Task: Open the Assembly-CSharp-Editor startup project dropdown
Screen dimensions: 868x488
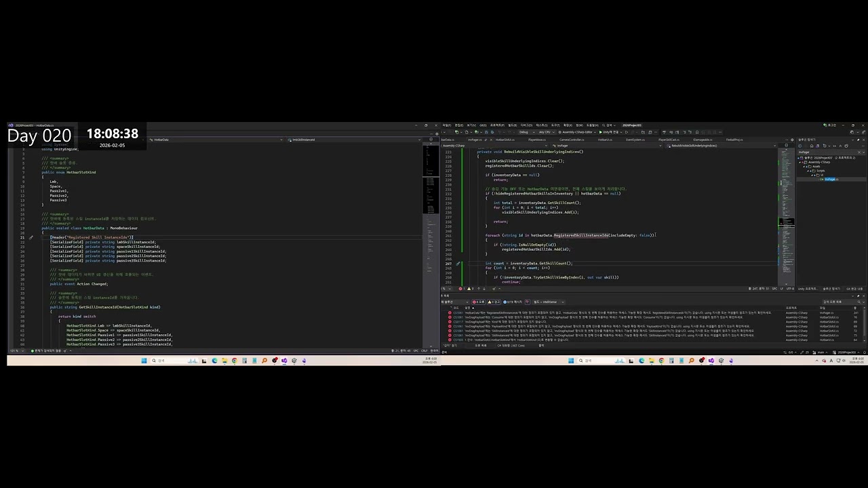Action: tap(577, 132)
